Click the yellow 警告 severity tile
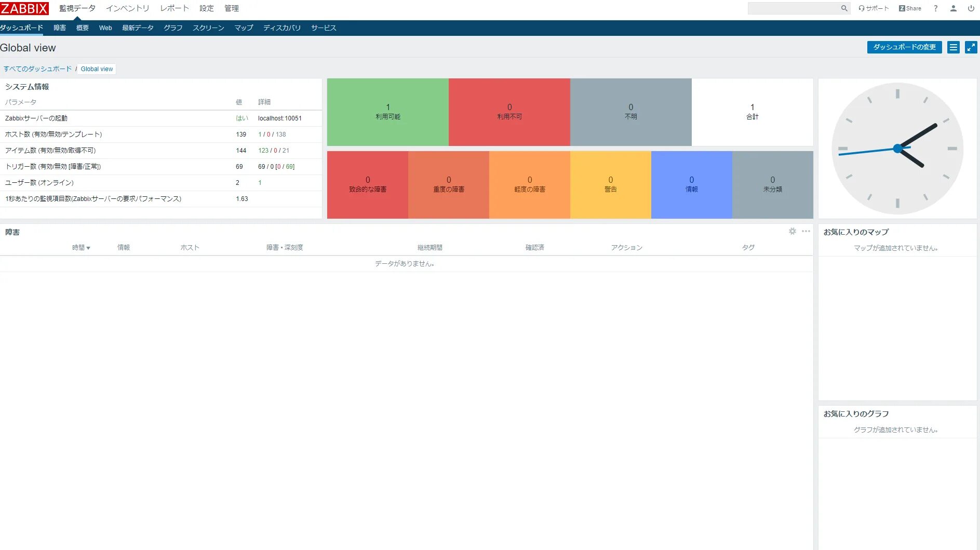 tap(611, 185)
